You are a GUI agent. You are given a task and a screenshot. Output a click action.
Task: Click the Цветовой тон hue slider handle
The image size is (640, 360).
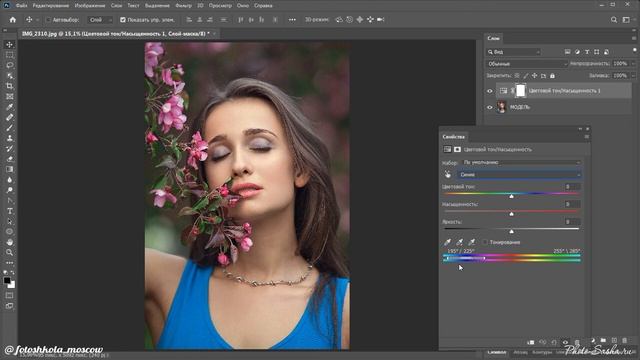pos(511,197)
